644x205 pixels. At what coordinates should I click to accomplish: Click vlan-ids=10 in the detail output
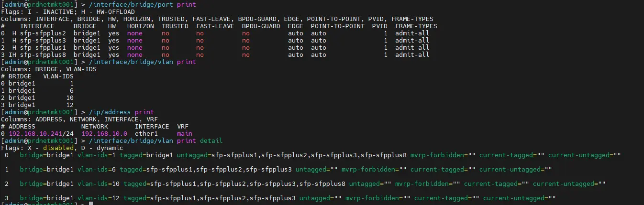99,184
